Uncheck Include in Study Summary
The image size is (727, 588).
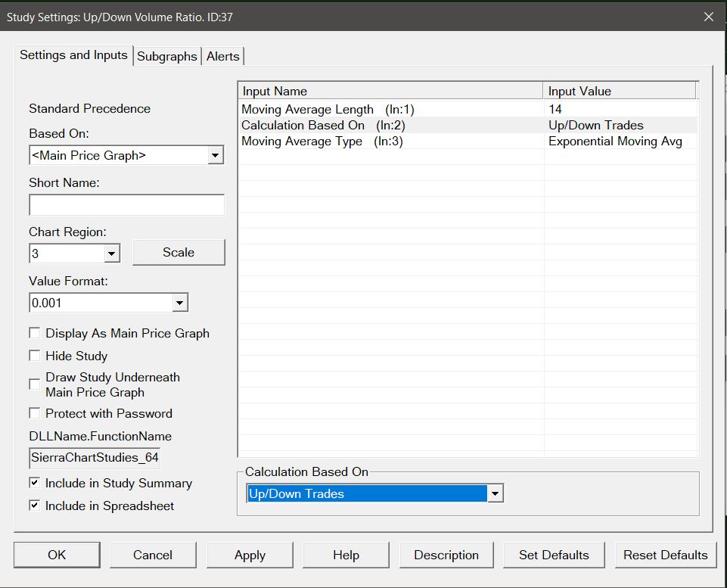(35, 483)
